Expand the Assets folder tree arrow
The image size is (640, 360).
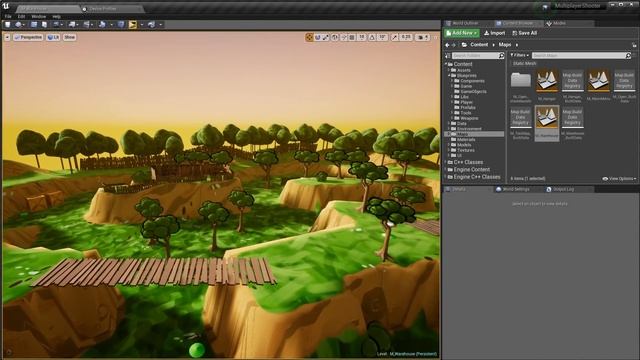[x=449, y=70]
